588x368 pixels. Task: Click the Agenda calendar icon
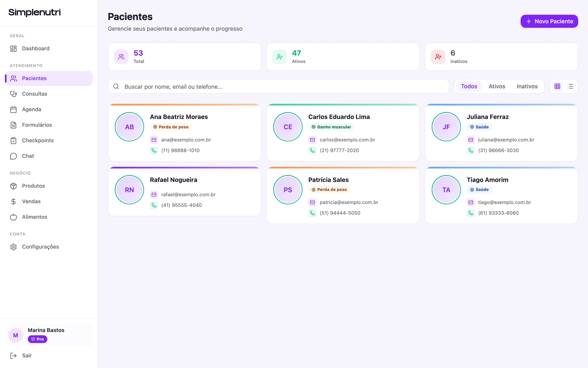coord(13,110)
